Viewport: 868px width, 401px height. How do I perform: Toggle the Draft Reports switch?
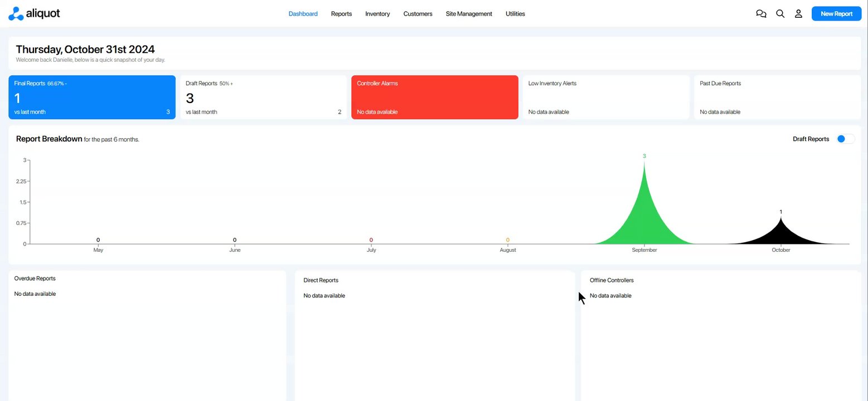tap(846, 139)
